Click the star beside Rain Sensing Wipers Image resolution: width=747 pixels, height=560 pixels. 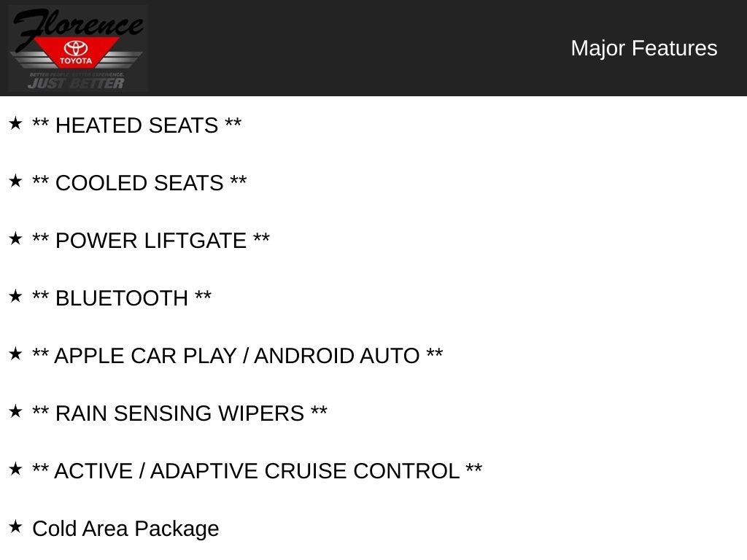(x=15, y=412)
